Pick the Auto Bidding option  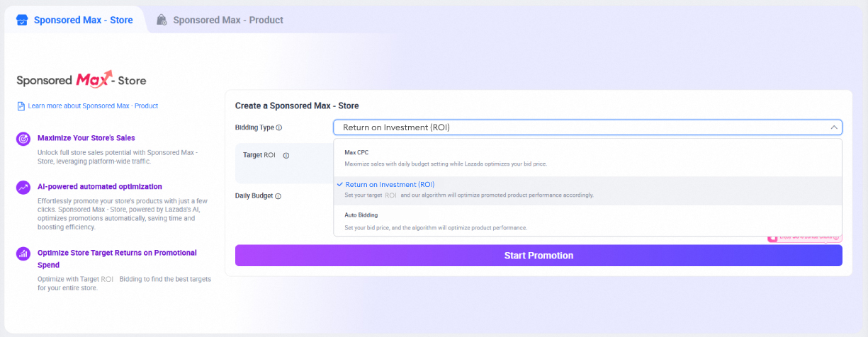coord(587,221)
